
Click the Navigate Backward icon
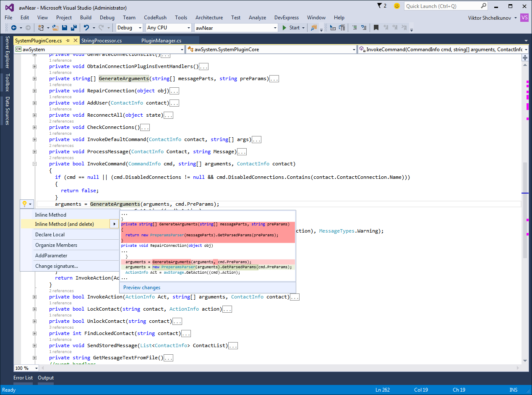click(x=14, y=28)
